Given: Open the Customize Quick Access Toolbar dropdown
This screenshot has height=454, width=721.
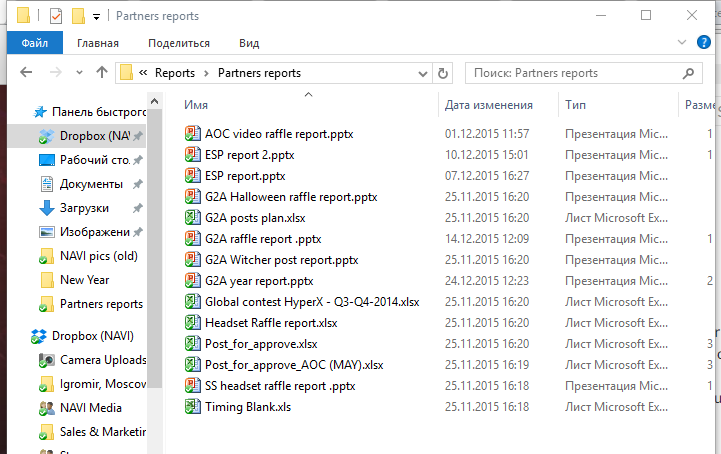Looking at the screenshot, I should (97, 17).
